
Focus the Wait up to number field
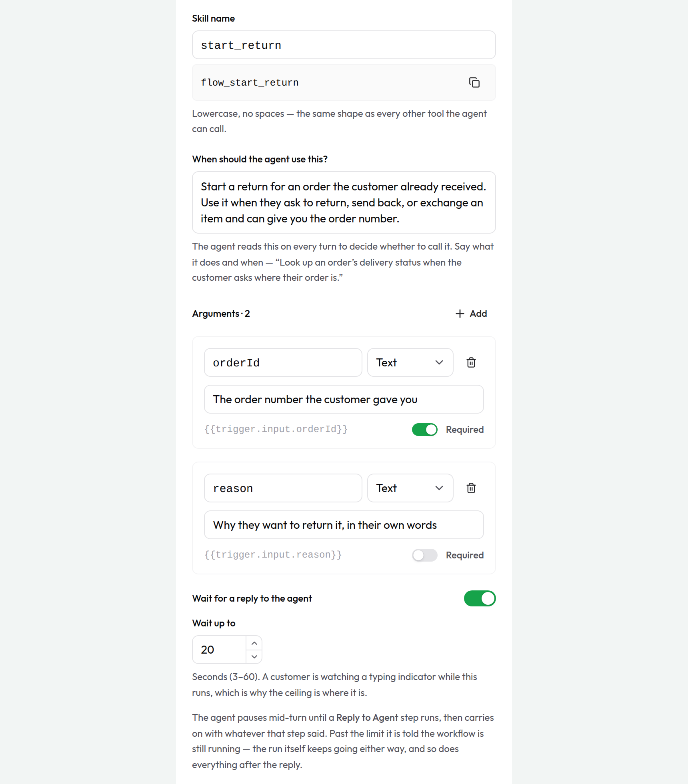(x=219, y=650)
